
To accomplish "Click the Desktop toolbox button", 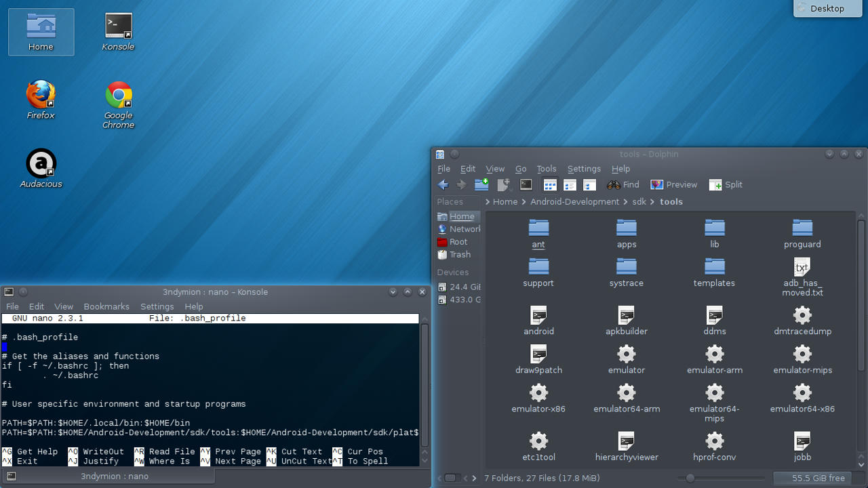I will [x=827, y=8].
